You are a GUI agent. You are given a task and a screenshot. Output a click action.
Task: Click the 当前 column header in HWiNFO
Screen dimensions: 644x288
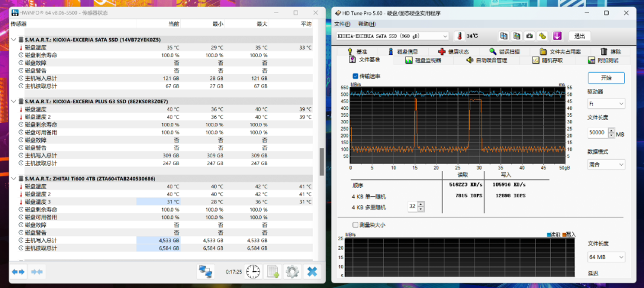click(174, 24)
